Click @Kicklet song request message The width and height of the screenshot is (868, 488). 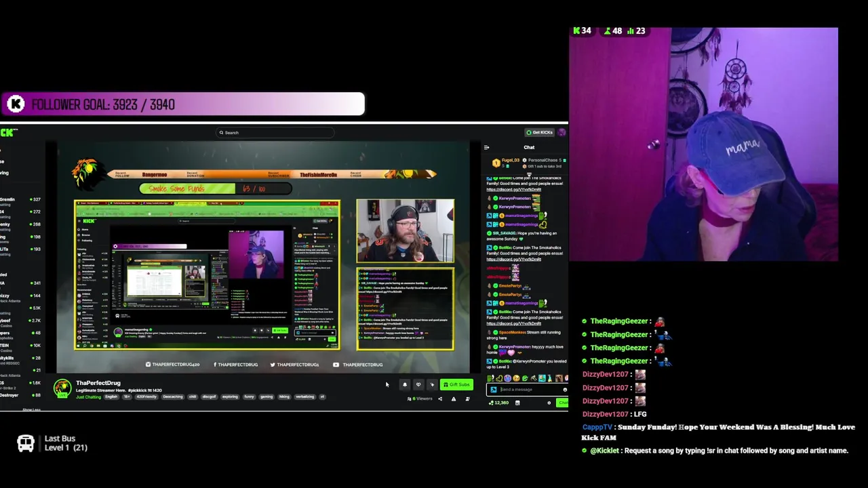coord(716,451)
